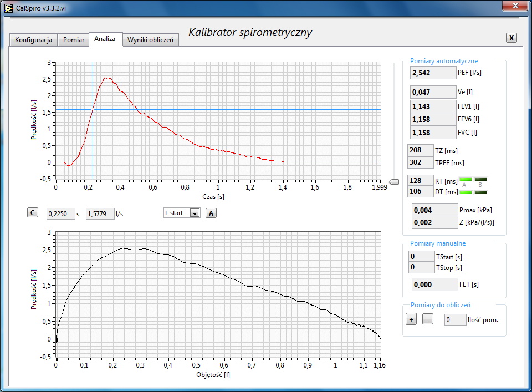Click the Pmax value 0,004
This screenshot has width=532, height=392.
434,211
